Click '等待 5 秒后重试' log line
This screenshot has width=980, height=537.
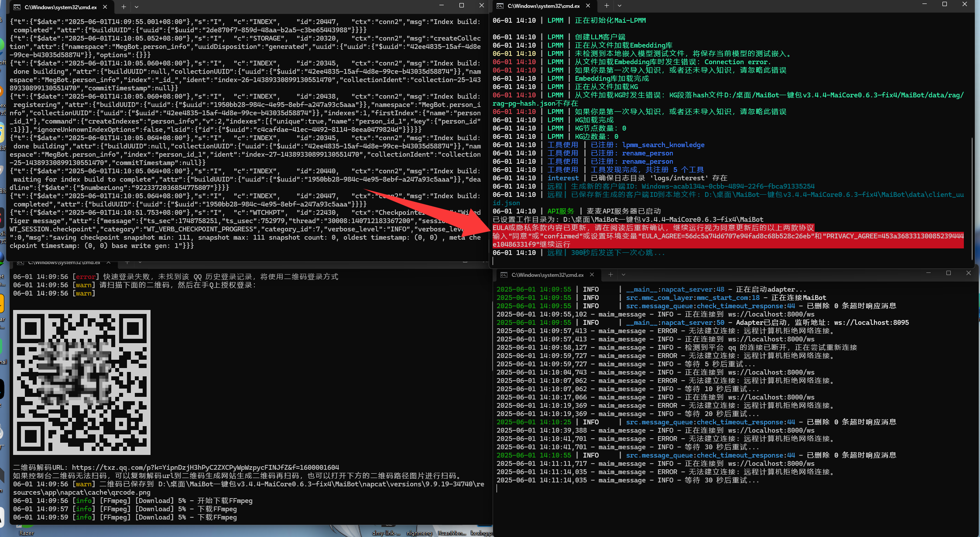point(626,364)
